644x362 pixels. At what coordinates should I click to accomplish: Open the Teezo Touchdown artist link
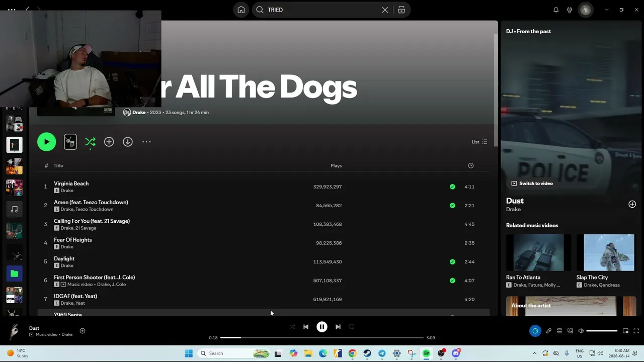pyautogui.click(x=94, y=209)
